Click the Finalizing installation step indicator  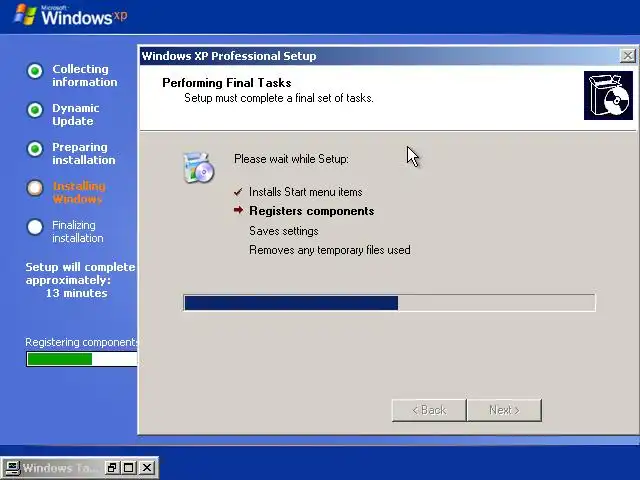click(x=35, y=227)
